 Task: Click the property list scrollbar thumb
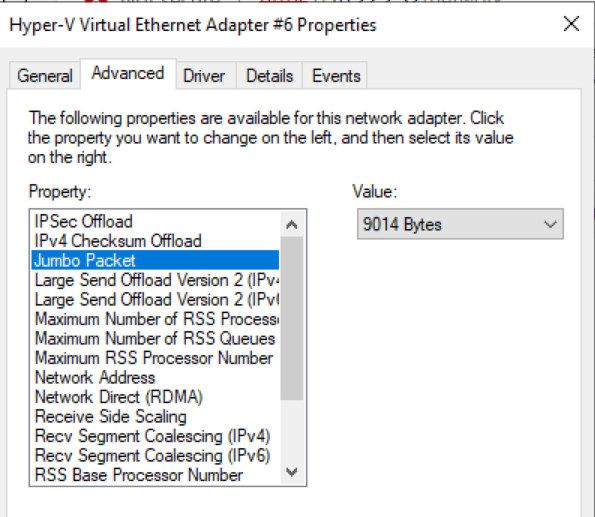click(x=291, y=318)
